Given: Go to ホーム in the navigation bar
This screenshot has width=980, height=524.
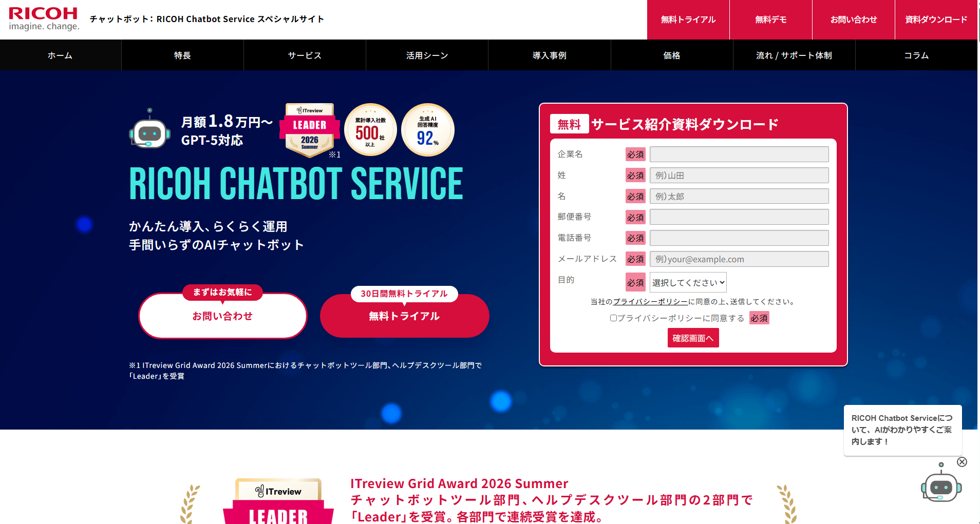Looking at the screenshot, I should coord(61,55).
